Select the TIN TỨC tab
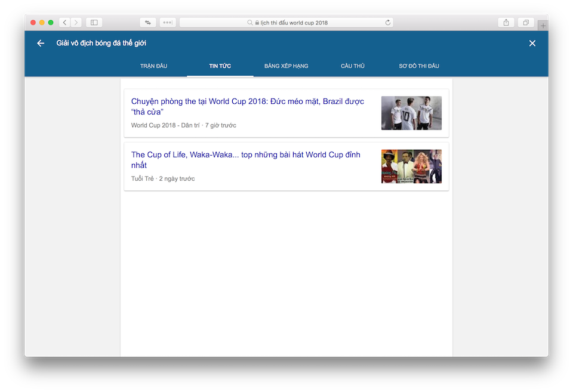Screen dimensions: 573x392 [220, 66]
